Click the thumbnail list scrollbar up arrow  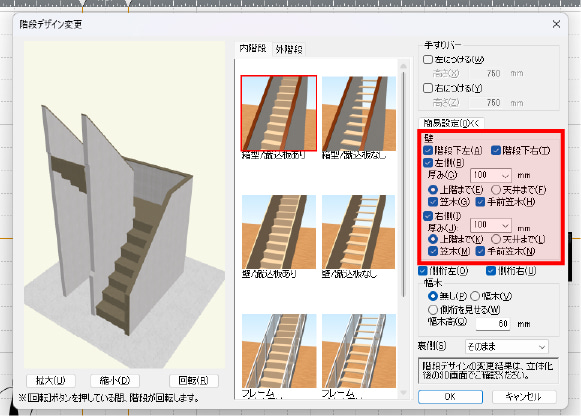point(404,66)
